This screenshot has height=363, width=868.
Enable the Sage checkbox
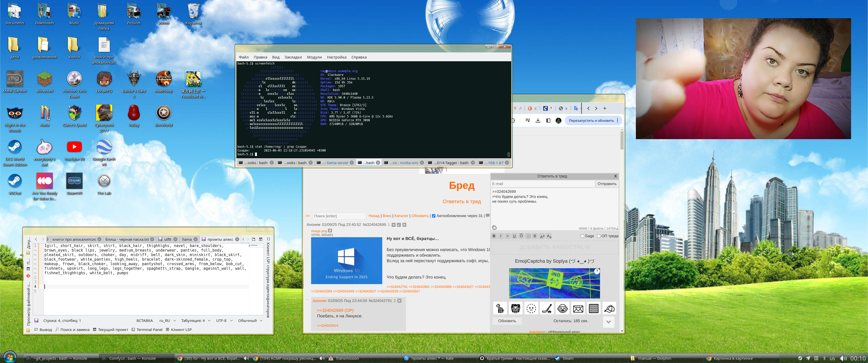582,236
